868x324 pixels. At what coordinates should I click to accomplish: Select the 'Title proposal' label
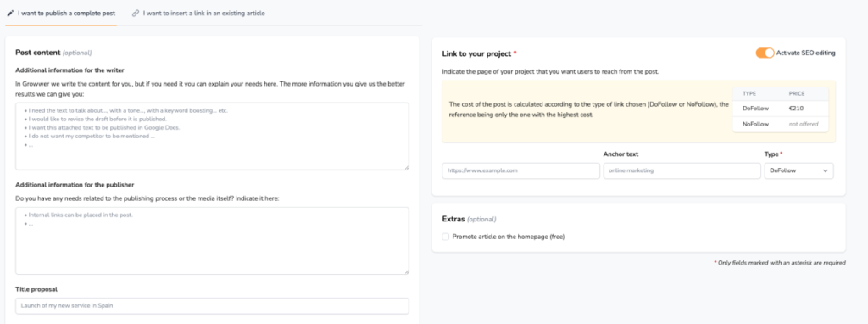pos(36,289)
